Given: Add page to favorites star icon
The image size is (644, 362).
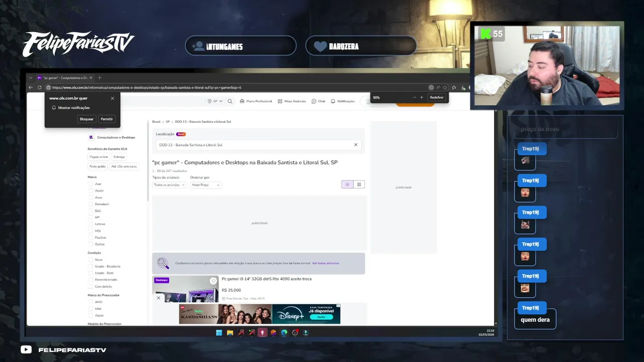Looking at the screenshot, I should (445, 87).
